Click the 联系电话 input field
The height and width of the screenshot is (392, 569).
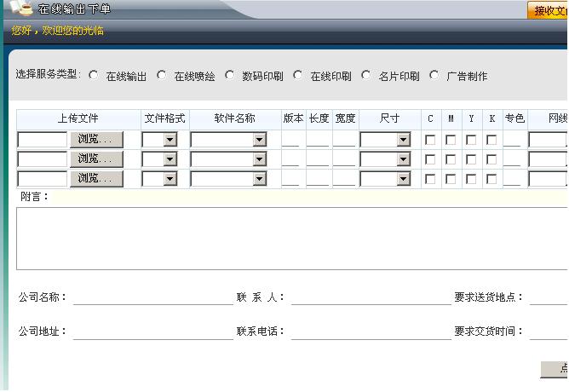(x=371, y=331)
